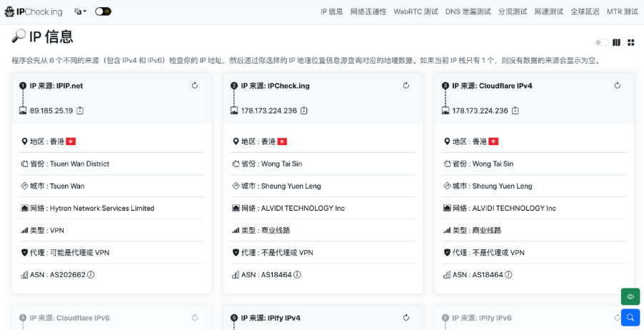Click IP 来源: Cloudflare IPv4 card title

[492, 86]
